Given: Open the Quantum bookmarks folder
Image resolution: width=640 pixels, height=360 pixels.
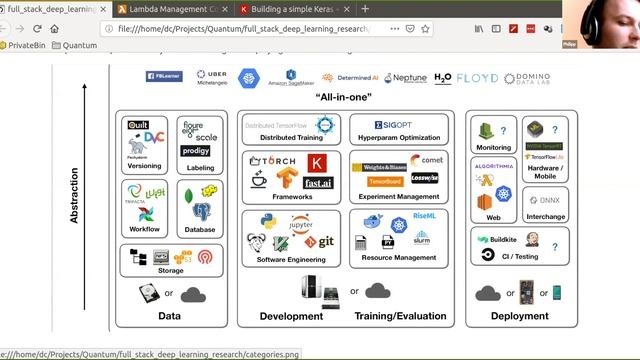Looking at the screenshot, I should pyautogui.click(x=75, y=45).
